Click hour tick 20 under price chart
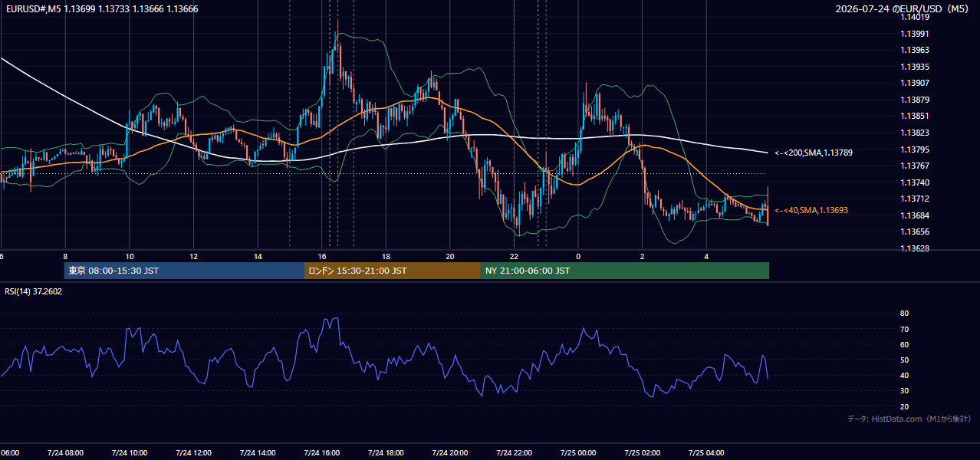Viewport: 980px width, 460px height. [x=450, y=256]
